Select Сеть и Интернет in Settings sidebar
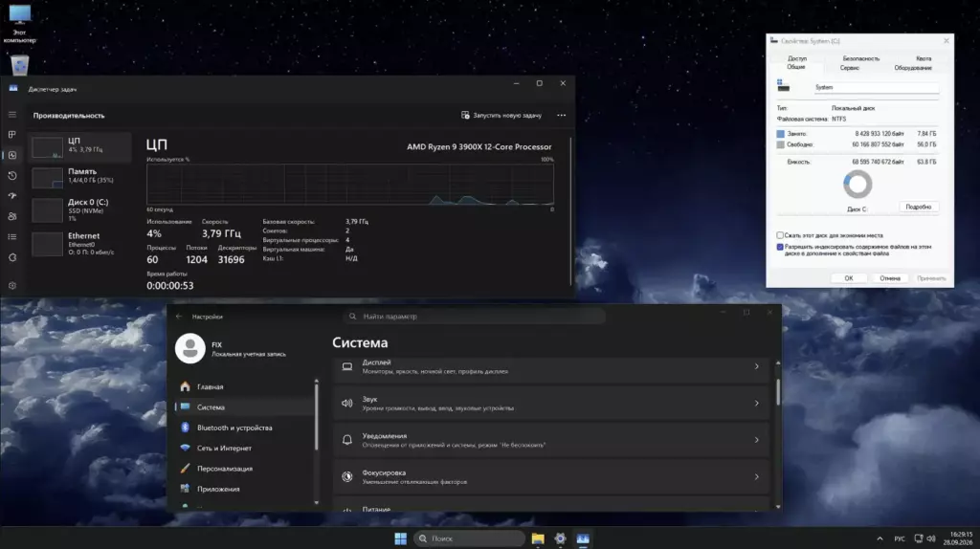The width and height of the screenshot is (980, 549). (x=244, y=448)
